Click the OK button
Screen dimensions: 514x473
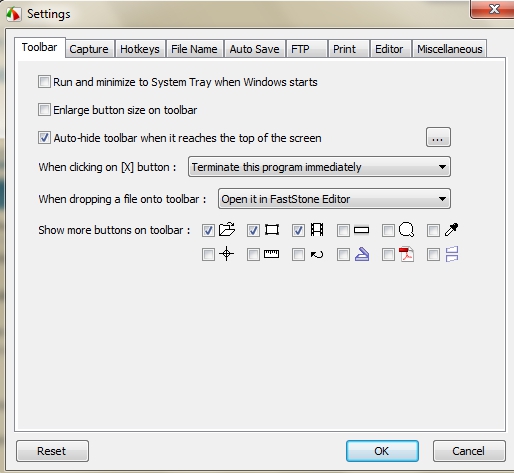382,451
